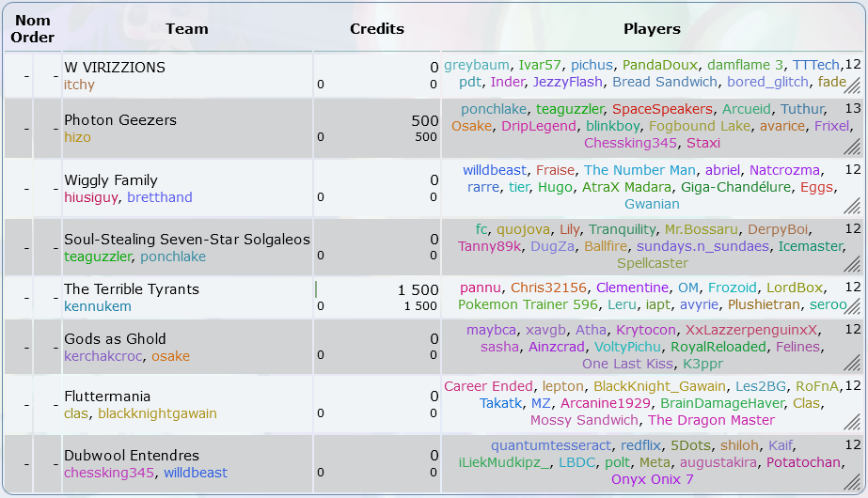
Task: Click manager itchy under W VIRIZZIONS
Action: [x=79, y=85]
